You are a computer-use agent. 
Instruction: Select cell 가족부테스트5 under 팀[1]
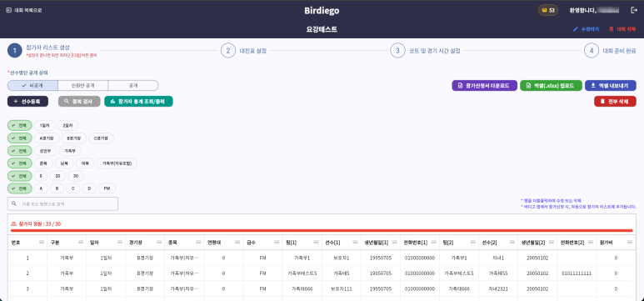tap(302, 273)
